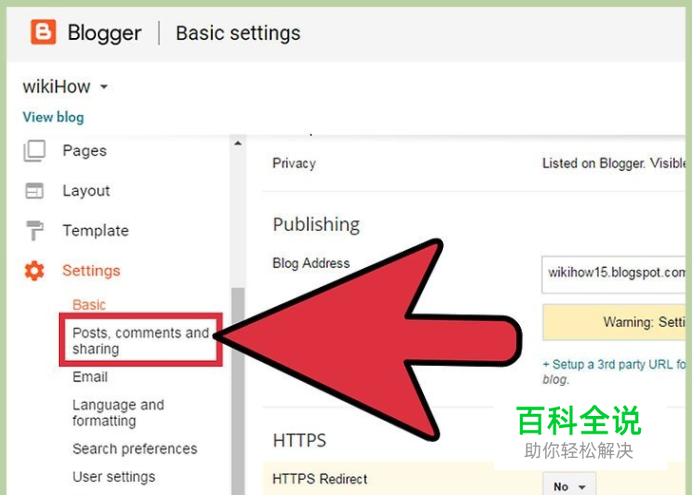Click the orange Settings gear icon
The image size is (692, 495).
click(34, 270)
